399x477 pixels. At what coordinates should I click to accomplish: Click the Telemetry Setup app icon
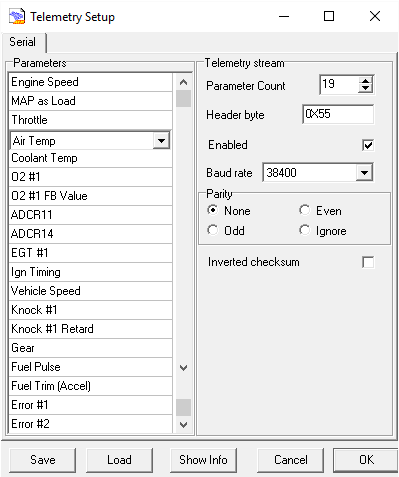[x=17, y=16]
